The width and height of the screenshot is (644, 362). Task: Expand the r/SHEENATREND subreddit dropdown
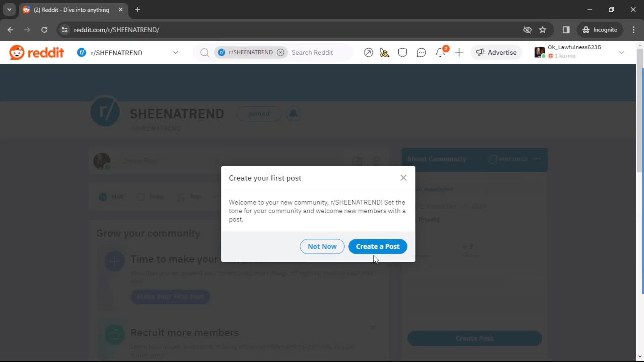(x=176, y=53)
